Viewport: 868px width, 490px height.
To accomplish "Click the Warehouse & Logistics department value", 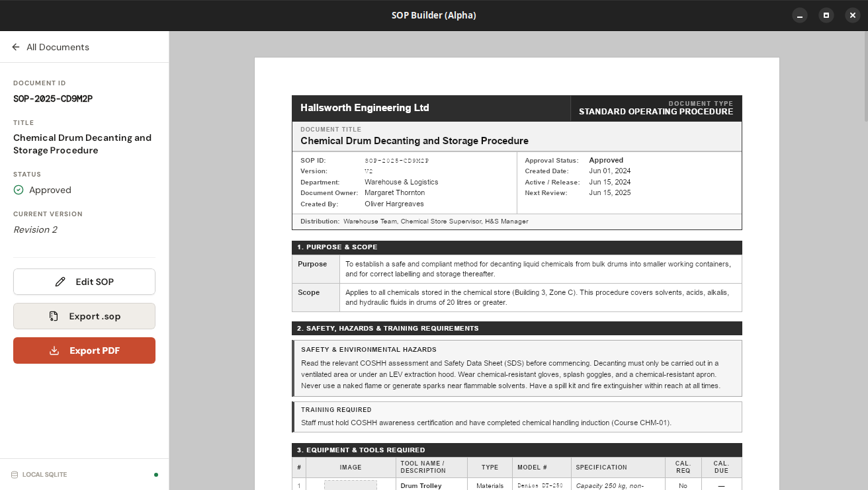I will click(x=401, y=182).
